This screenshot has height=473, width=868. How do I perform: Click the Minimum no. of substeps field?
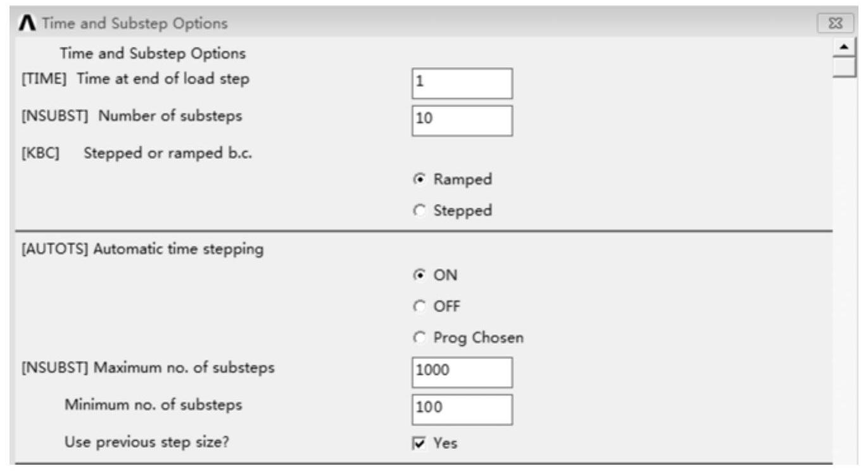click(462, 410)
